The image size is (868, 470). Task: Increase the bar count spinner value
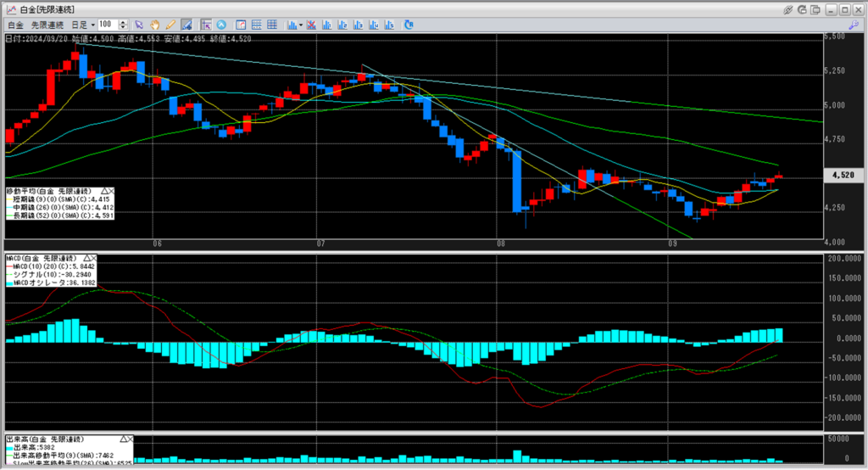pyautogui.click(x=125, y=22)
